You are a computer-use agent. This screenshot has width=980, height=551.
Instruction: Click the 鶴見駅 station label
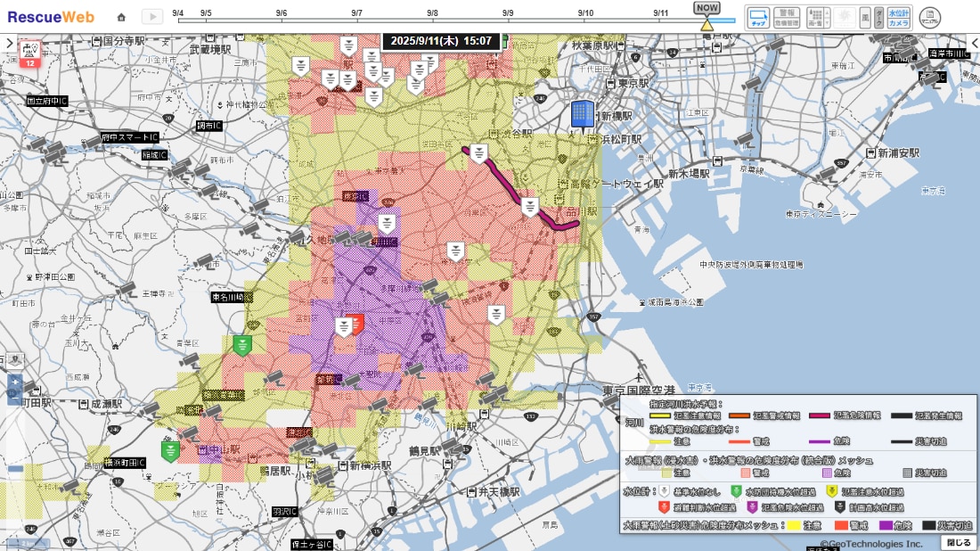click(x=423, y=451)
